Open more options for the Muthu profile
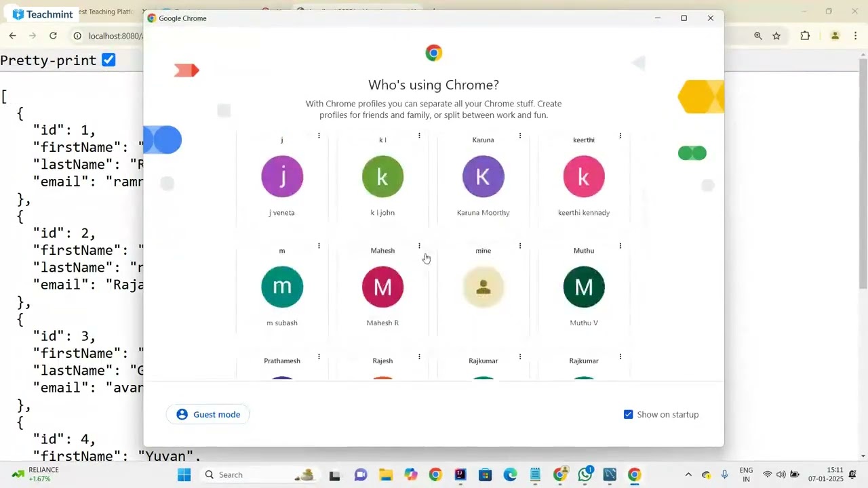 click(x=620, y=246)
